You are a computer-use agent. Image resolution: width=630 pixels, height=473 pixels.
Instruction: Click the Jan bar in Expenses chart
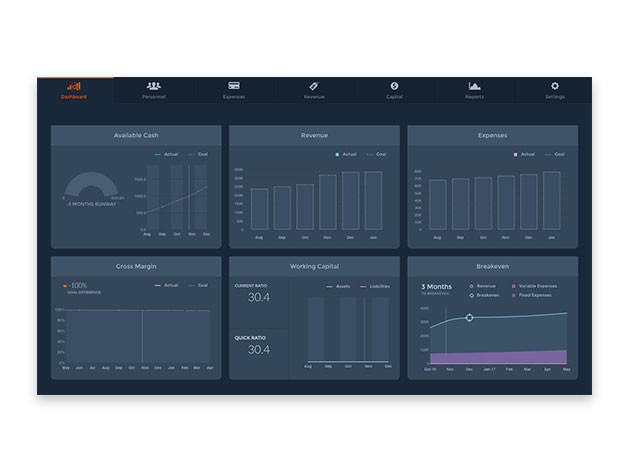pyautogui.click(x=552, y=201)
